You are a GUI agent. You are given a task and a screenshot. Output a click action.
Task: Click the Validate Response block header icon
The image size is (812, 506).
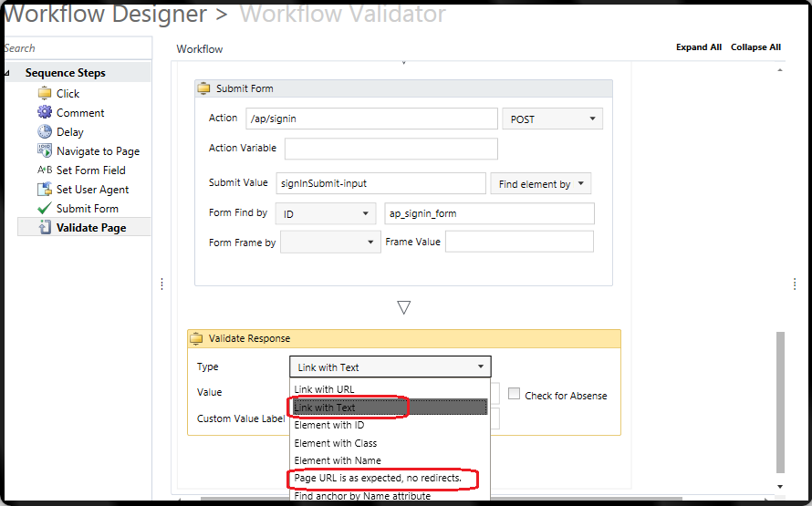click(x=196, y=338)
